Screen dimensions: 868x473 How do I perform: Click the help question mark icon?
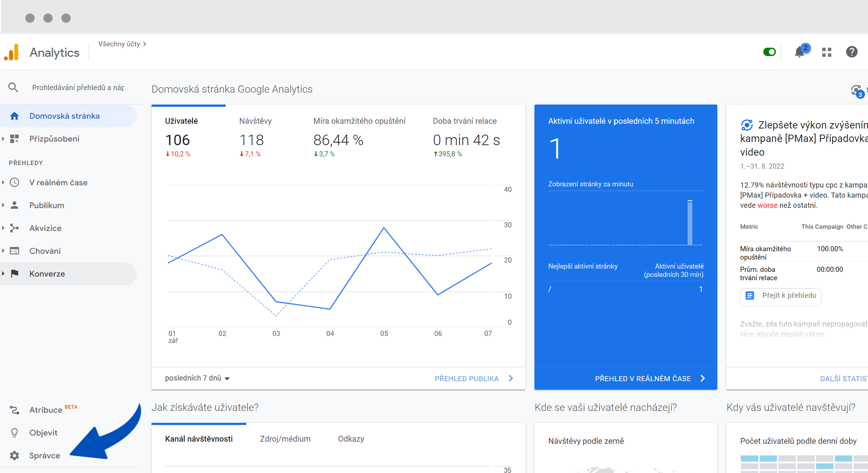(852, 52)
